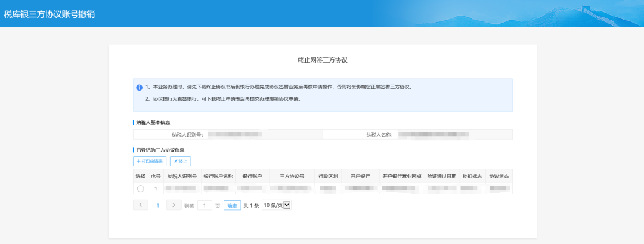Click the 银行账户名称 column header
The image size is (644, 244).
(x=218, y=176)
